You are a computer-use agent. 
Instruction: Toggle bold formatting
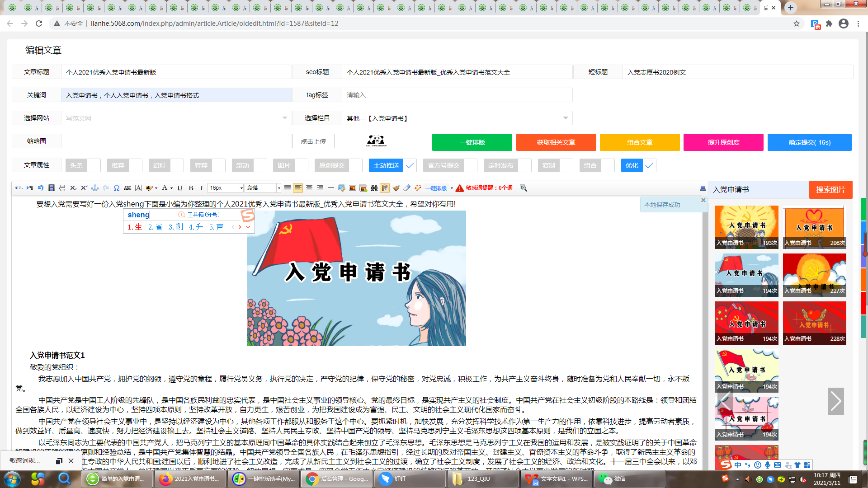coord(191,188)
